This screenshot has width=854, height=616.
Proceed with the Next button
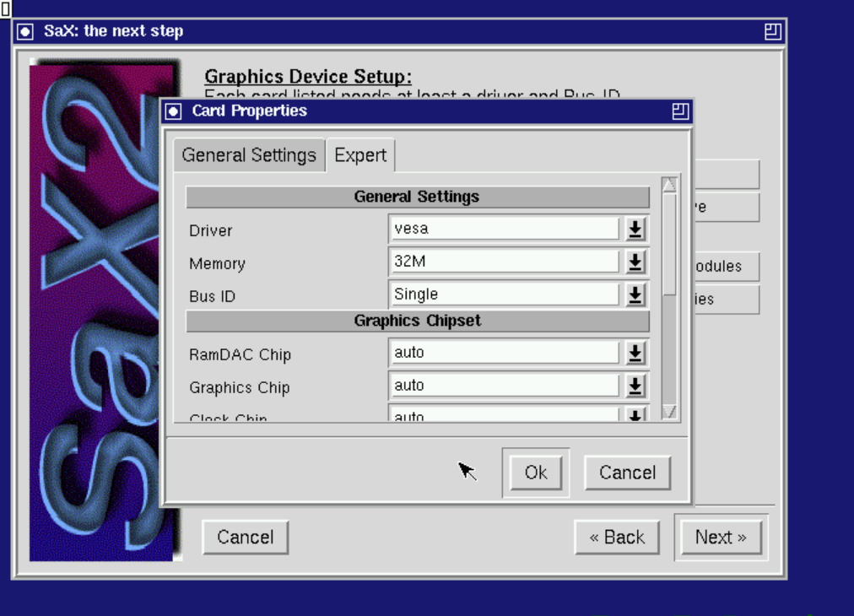click(722, 537)
